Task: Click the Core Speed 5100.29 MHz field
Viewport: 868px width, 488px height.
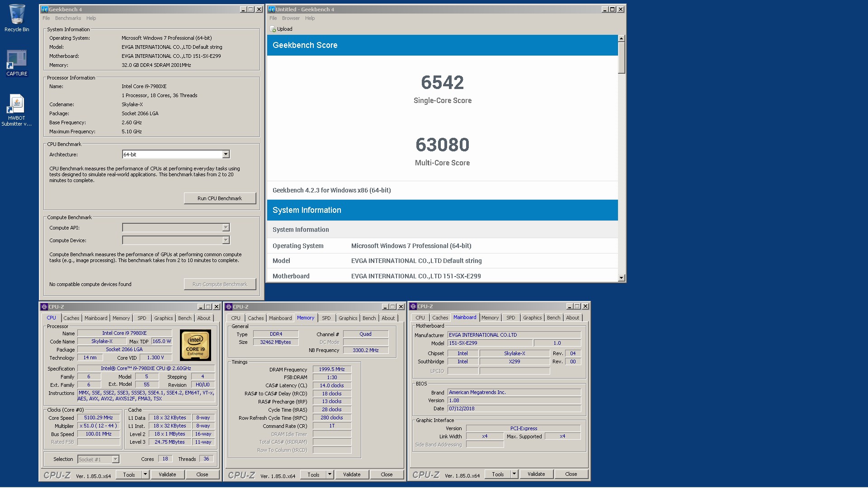Action: coord(99,418)
